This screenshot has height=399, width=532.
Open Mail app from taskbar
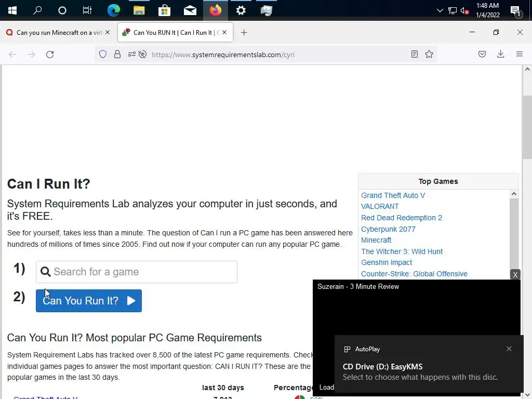(190, 10)
